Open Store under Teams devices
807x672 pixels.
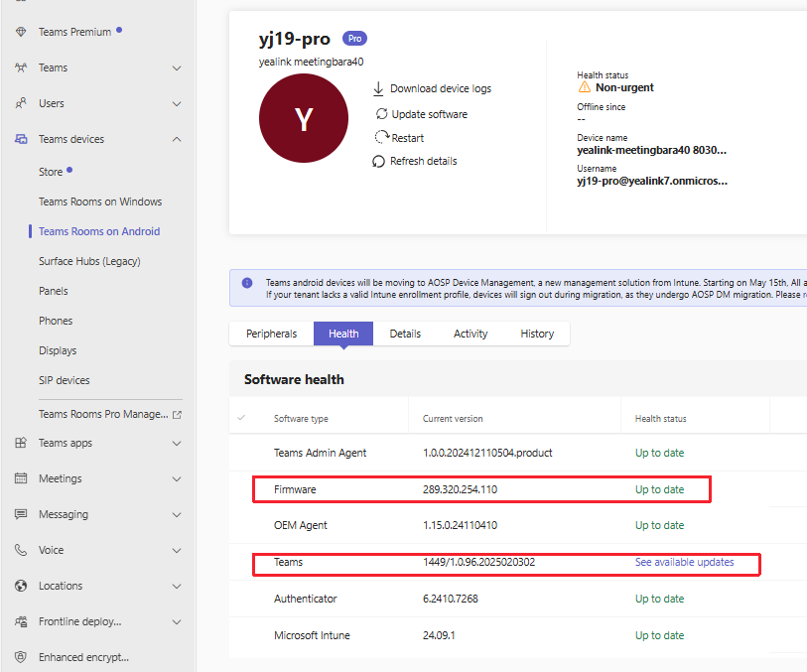(51, 172)
